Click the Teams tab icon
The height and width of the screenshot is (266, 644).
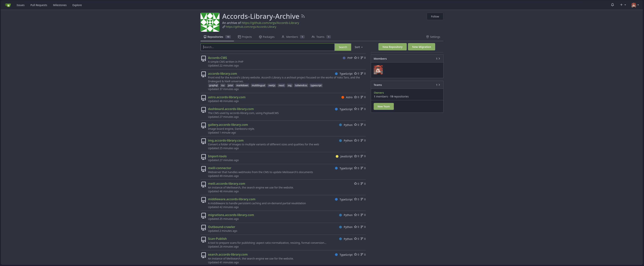313,37
